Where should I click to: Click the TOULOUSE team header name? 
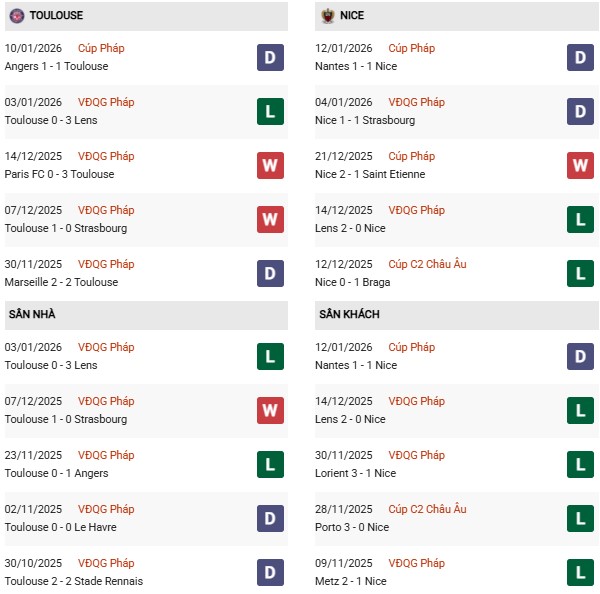(x=56, y=16)
